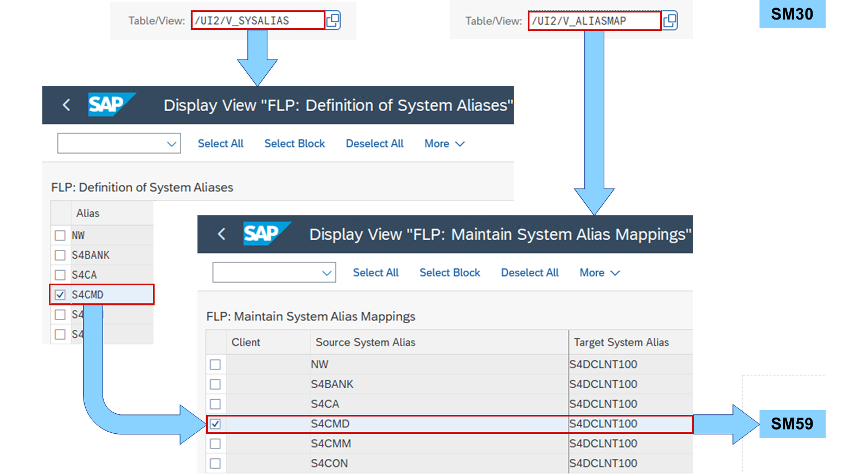Click target alias S4DCLNT100 in the S4CON row
The height and width of the screenshot is (474, 868).
603,463
